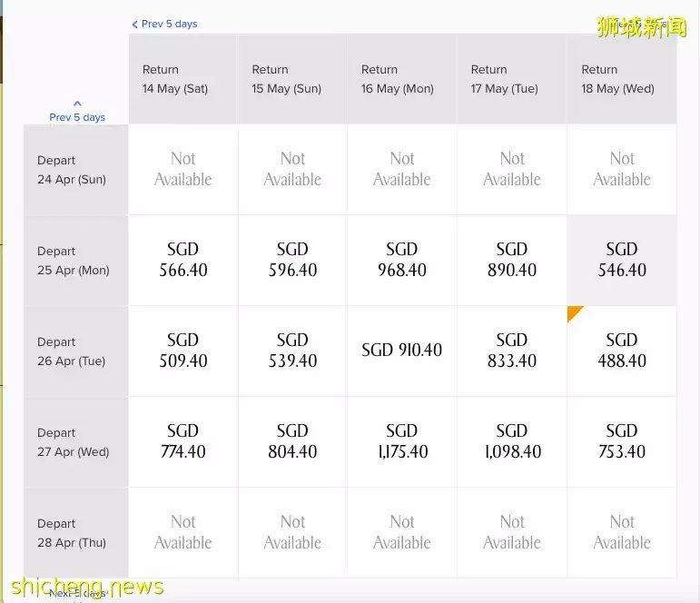This screenshot has height=603, width=700.
Task: Select the SGD 774.40 fare
Action: point(182,441)
